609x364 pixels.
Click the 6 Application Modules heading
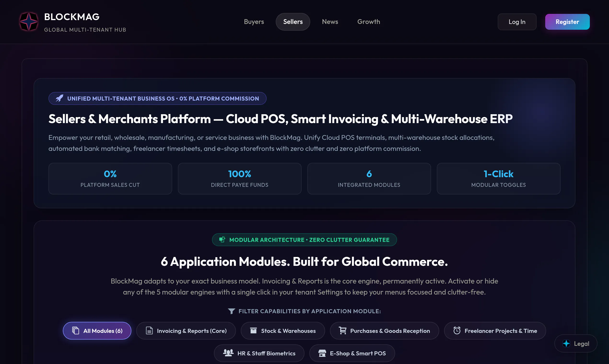304,262
